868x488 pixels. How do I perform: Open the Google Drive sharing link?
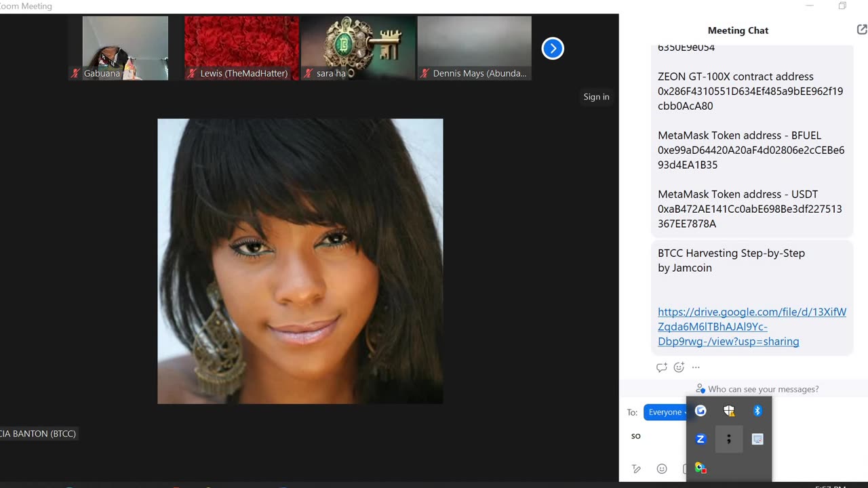[752, 327]
